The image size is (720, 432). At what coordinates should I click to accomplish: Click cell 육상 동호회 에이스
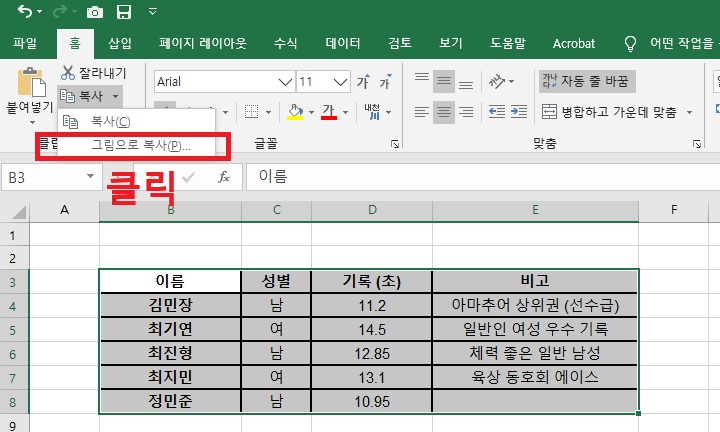click(x=535, y=377)
